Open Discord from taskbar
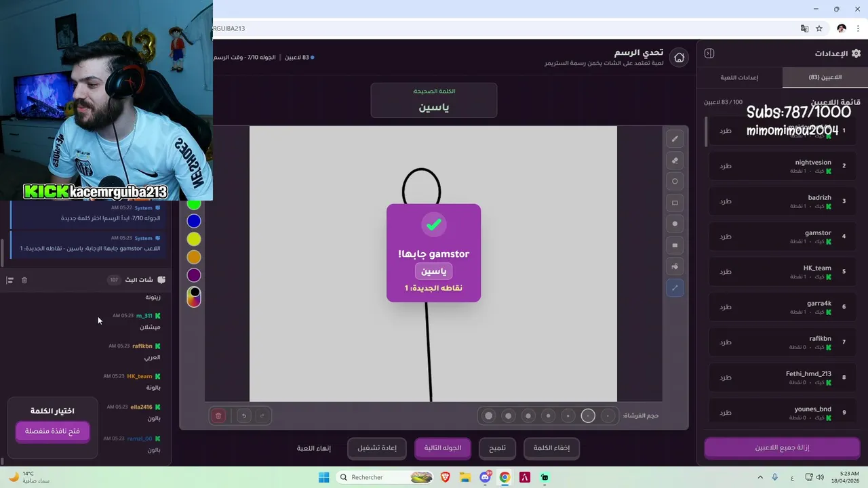868x488 pixels. [x=485, y=477]
